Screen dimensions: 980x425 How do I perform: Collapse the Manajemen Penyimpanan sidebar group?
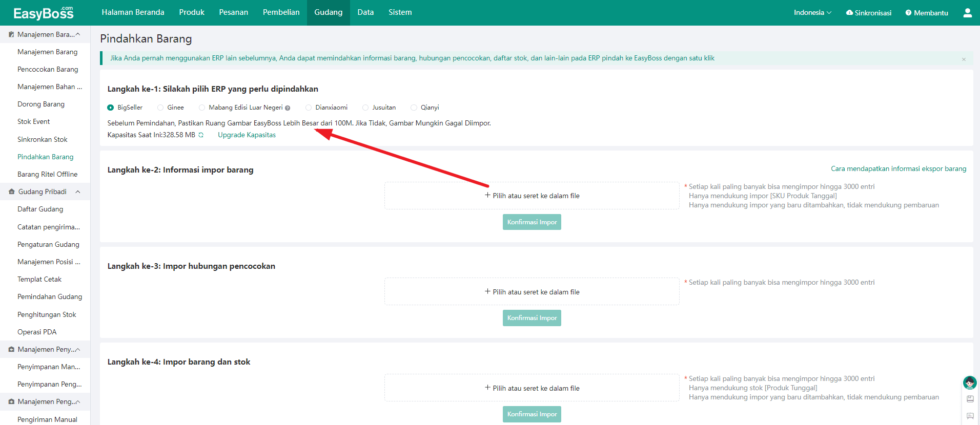coord(78,349)
